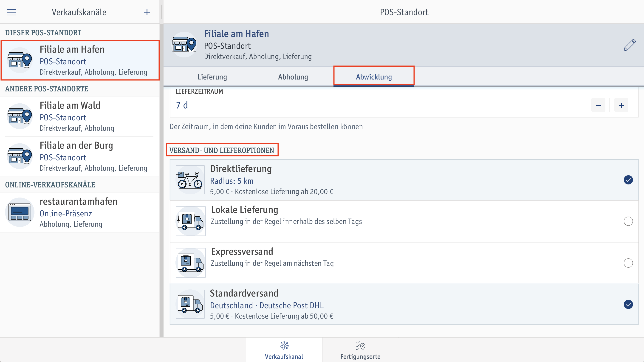Click the Fertigungsorte bottom tab icon
The height and width of the screenshot is (362, 644).
(x=361, y=346)
